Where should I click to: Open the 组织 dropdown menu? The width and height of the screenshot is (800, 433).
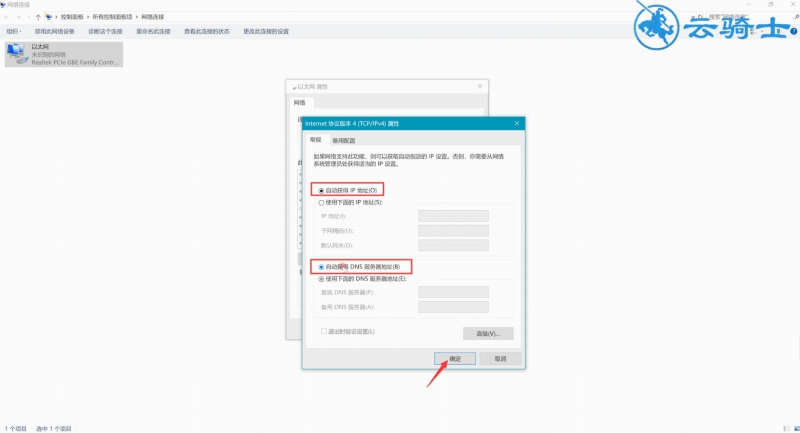pyautogui.click(x=14, y=31)
